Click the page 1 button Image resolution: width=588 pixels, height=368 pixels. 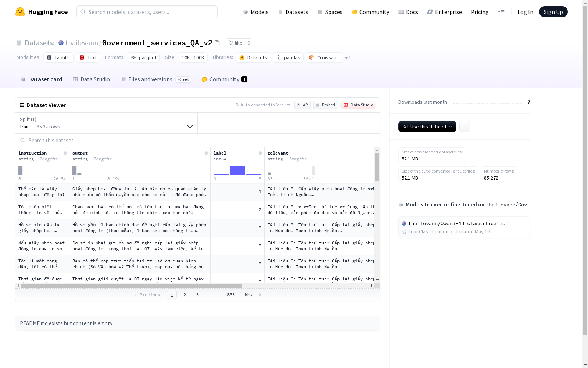pos(172,295)
